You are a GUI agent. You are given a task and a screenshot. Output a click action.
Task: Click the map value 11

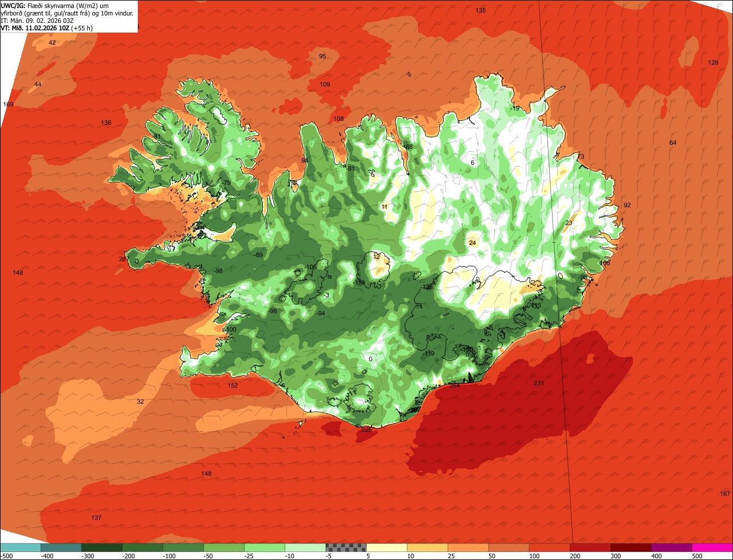384,207
